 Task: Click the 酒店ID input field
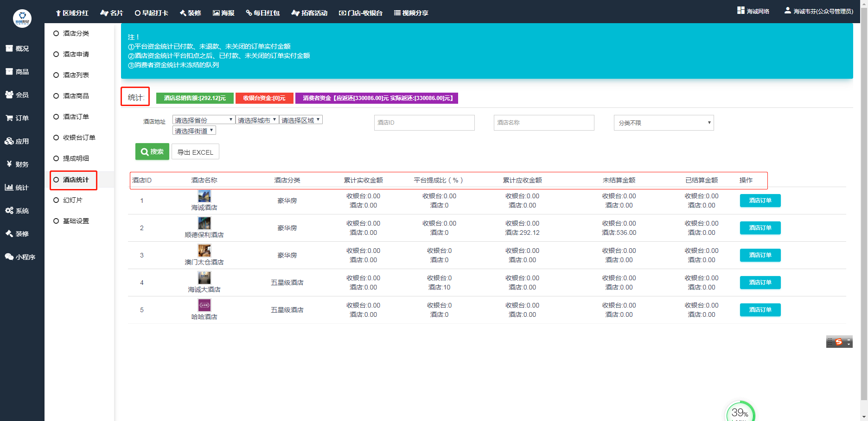pos(424,123)
